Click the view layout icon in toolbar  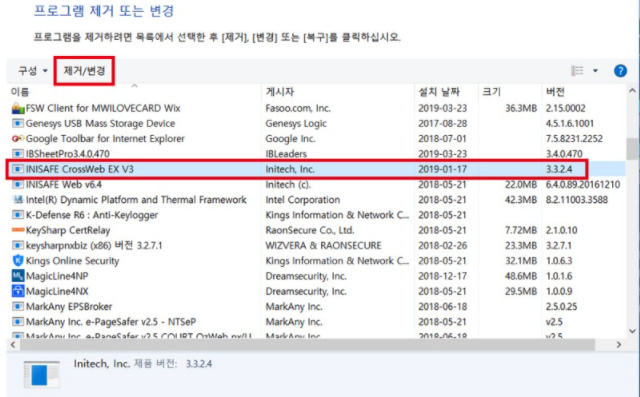click(577, 71)
